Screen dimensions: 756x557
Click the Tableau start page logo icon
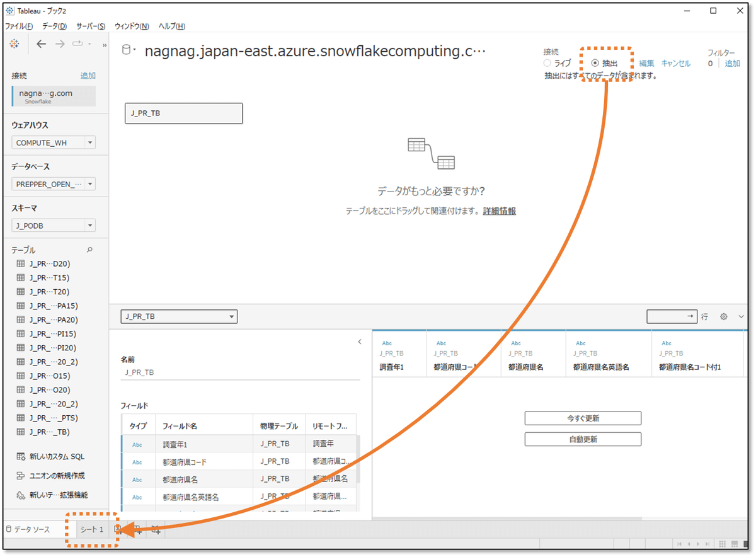(x=15, y=44)
